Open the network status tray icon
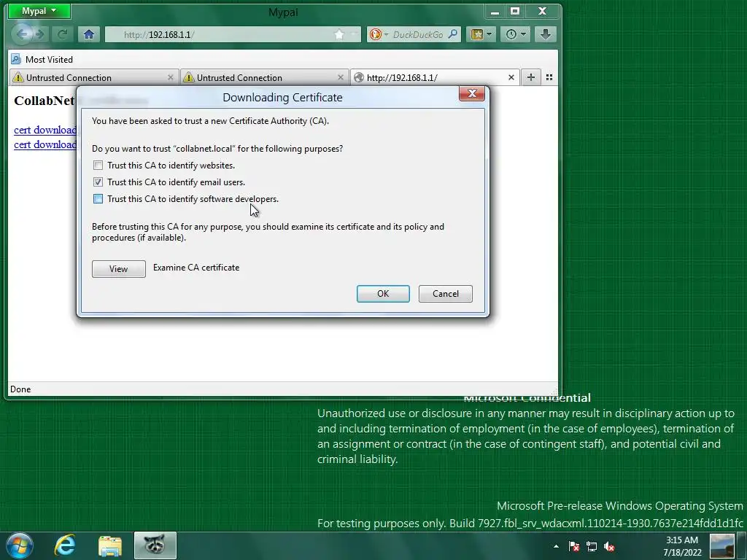Image resolution: width=747 pixels, height=560 pixels. [591, 546]
